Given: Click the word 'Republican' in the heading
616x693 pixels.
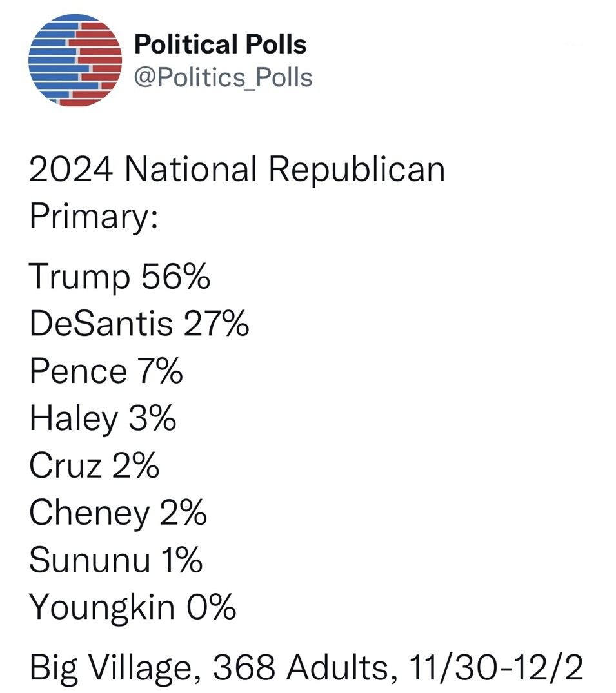Looking at the screenshot, I should click(357, 170).
